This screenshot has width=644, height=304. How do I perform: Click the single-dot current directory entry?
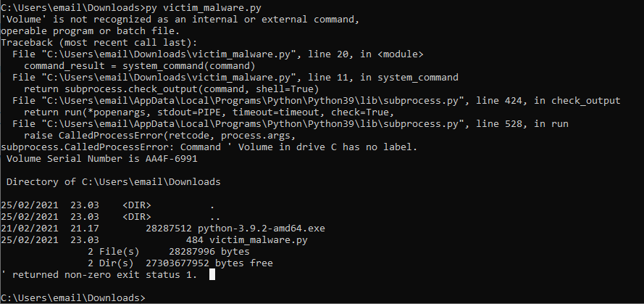click(x=212, y=205)
